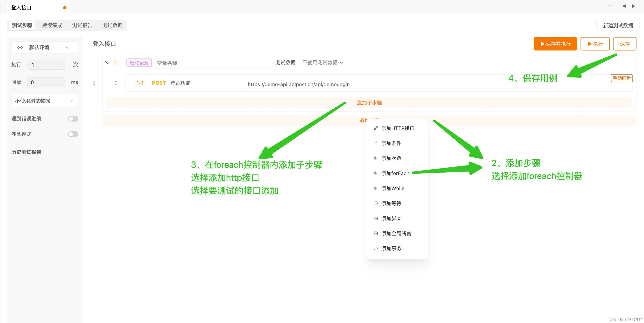
Task: Enable the sandbox mode switch
Action: click(x=73, y=134)
